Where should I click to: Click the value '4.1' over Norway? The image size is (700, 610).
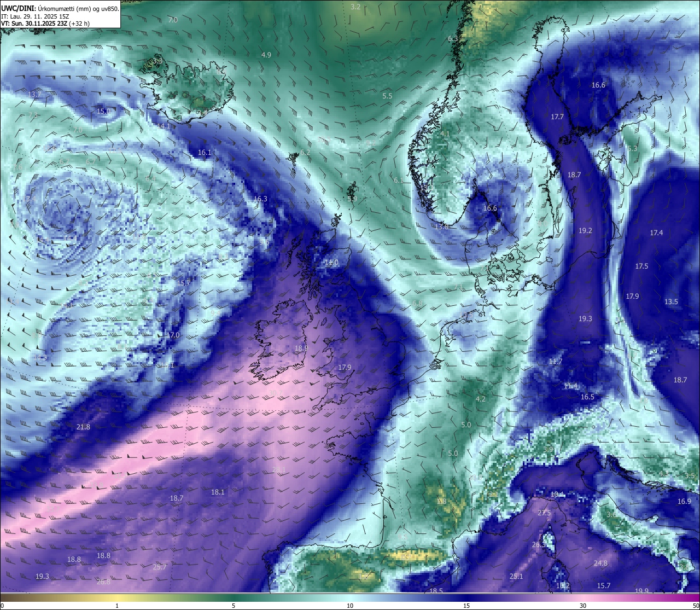pos(445,133)
